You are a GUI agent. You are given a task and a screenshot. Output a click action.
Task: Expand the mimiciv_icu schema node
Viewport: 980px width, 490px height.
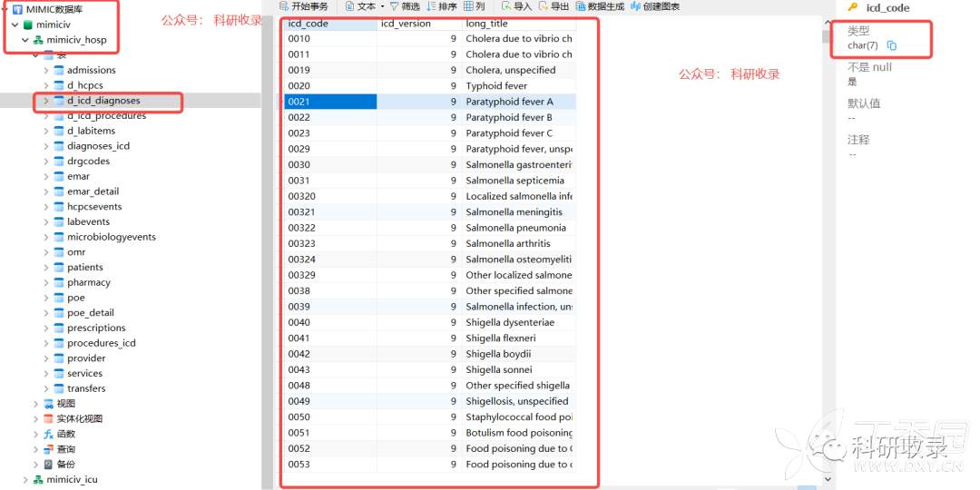pyautogui.click(x=26, y=479)
